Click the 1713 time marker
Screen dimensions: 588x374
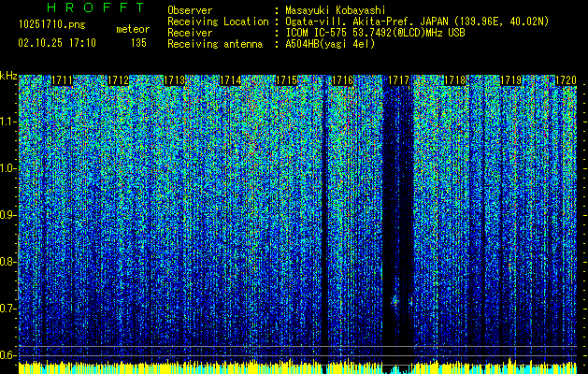[x=175, y=80]
